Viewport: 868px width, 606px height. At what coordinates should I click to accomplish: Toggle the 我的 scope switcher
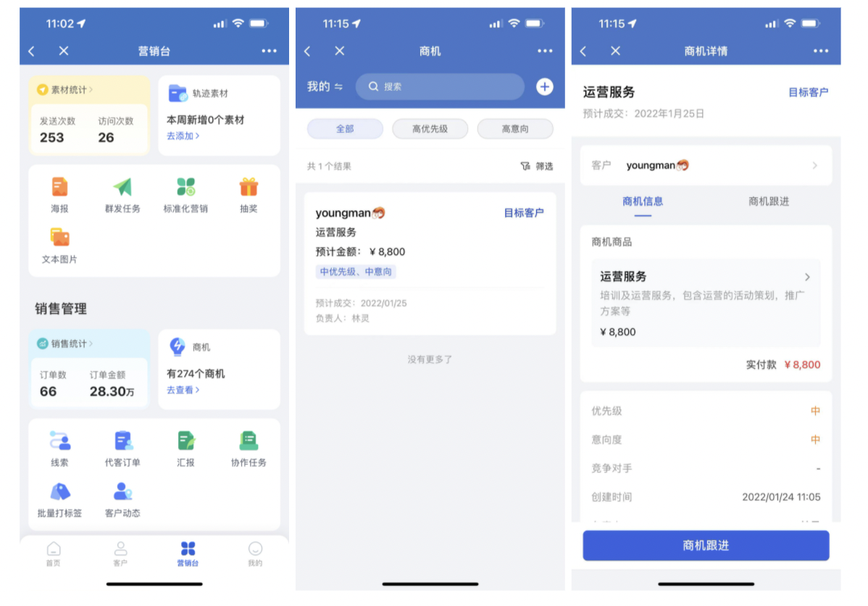[x=325, y=86]
